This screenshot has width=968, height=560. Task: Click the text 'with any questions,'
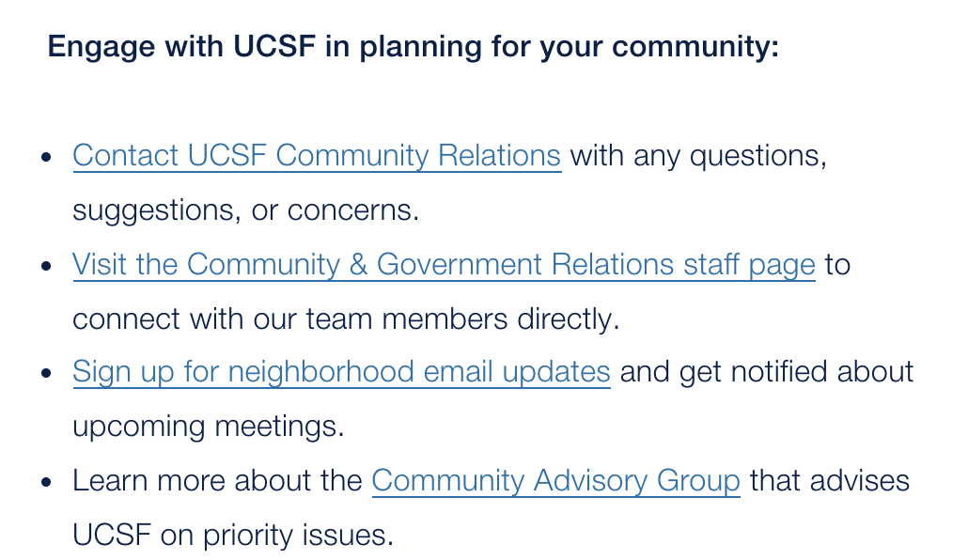698,156
